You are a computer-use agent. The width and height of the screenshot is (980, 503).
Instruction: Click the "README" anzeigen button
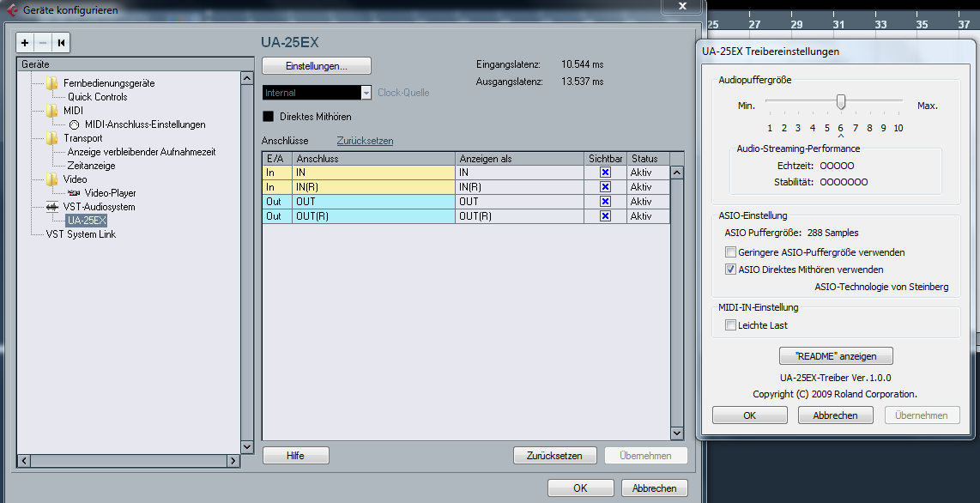coord(836,355)
